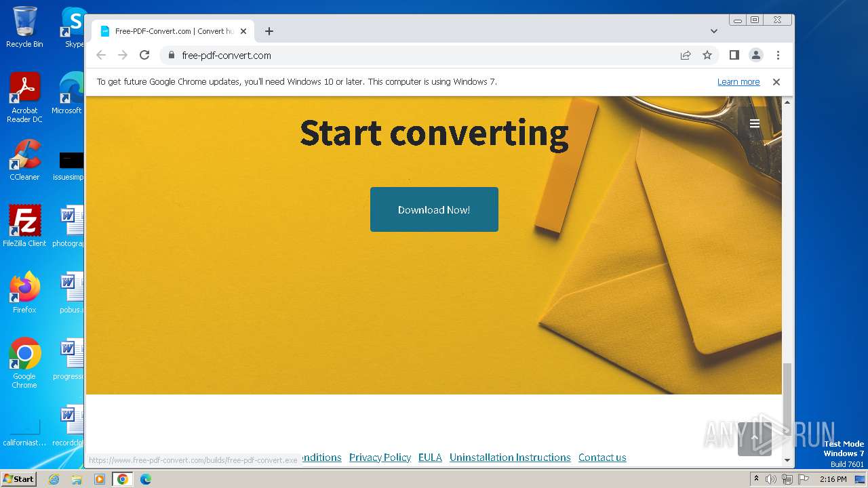Open a new tab with the plus button

(x=269, y=31)
